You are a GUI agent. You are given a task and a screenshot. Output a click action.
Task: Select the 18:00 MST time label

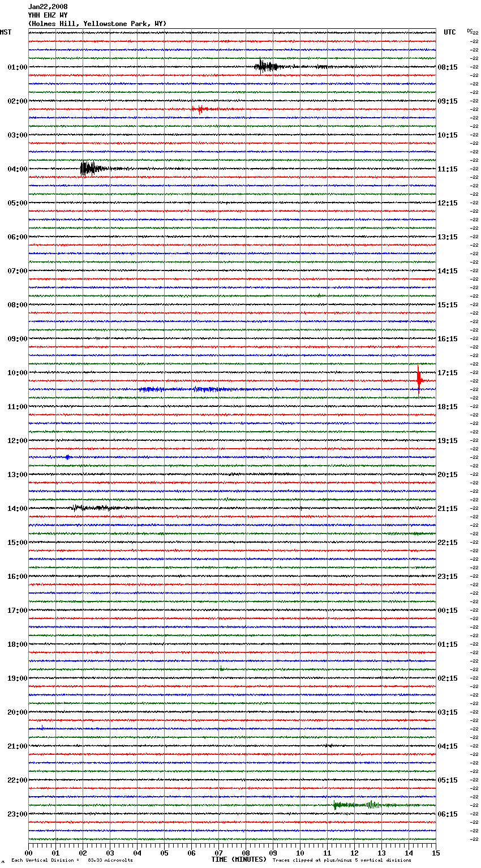point(18,644)
